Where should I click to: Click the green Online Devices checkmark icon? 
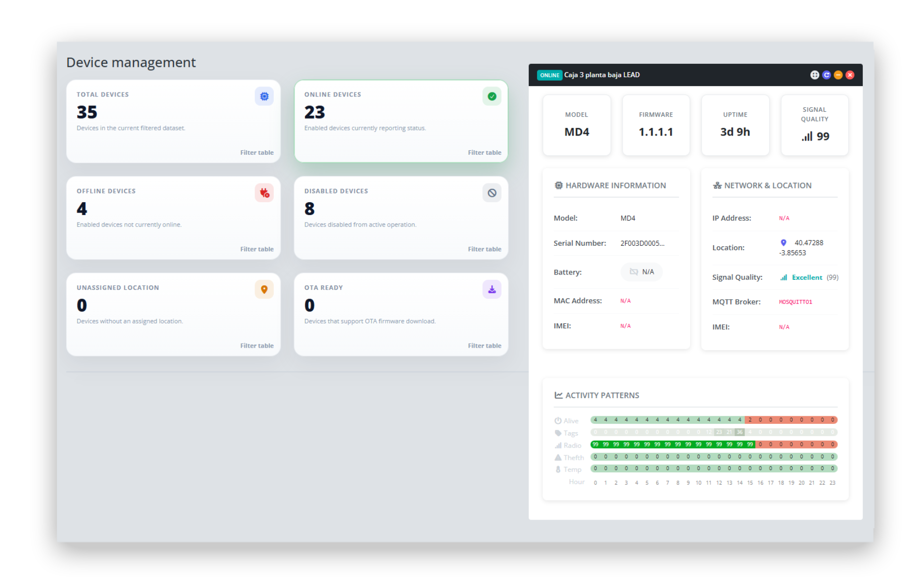[x=492, y=96]
